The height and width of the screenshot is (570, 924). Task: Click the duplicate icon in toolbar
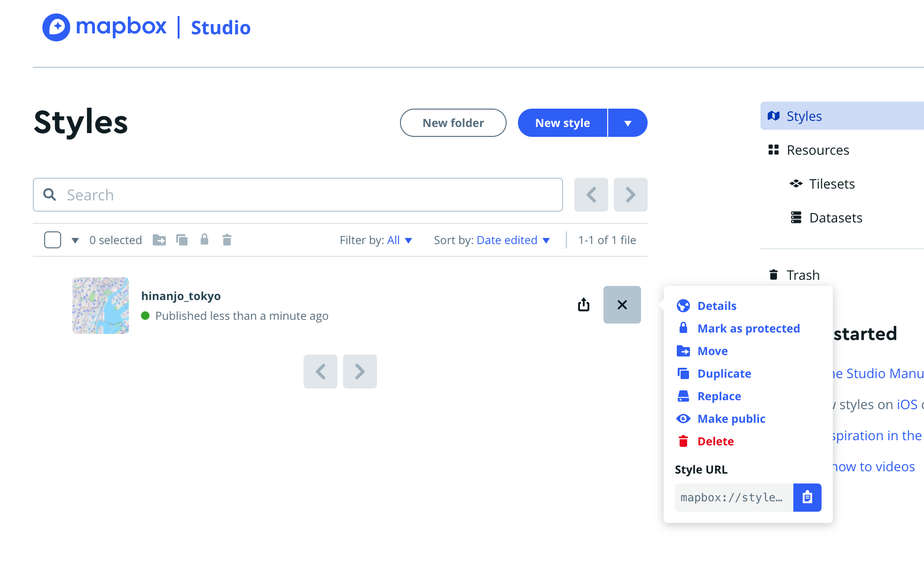(x=182, y=240)
